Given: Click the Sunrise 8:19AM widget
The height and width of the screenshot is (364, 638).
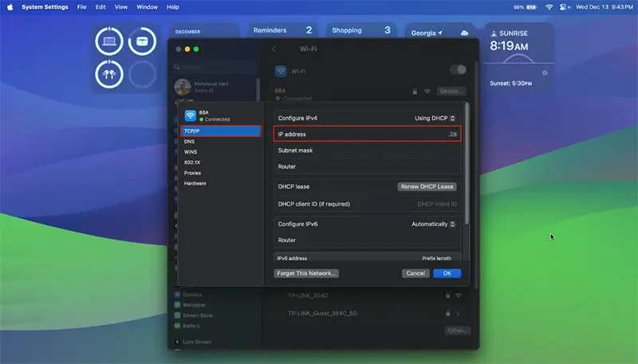Looking at the screenshot, I should point(519,57).
